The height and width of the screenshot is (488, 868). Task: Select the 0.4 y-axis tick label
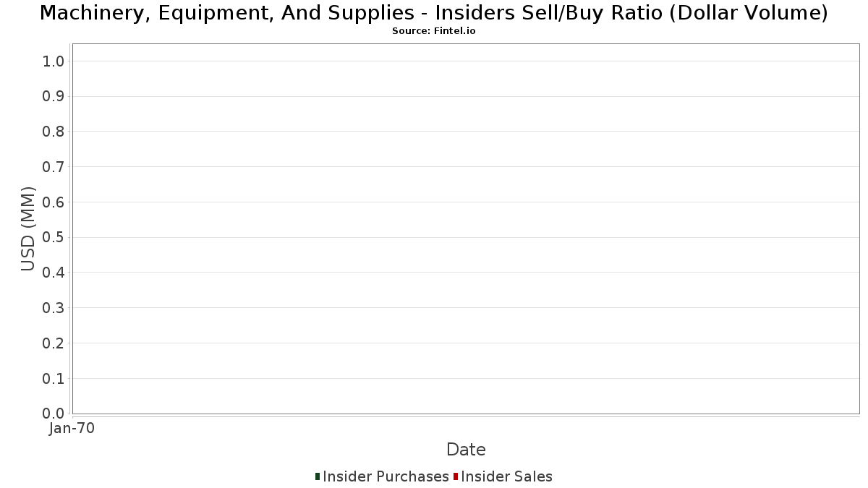[54, 273]
